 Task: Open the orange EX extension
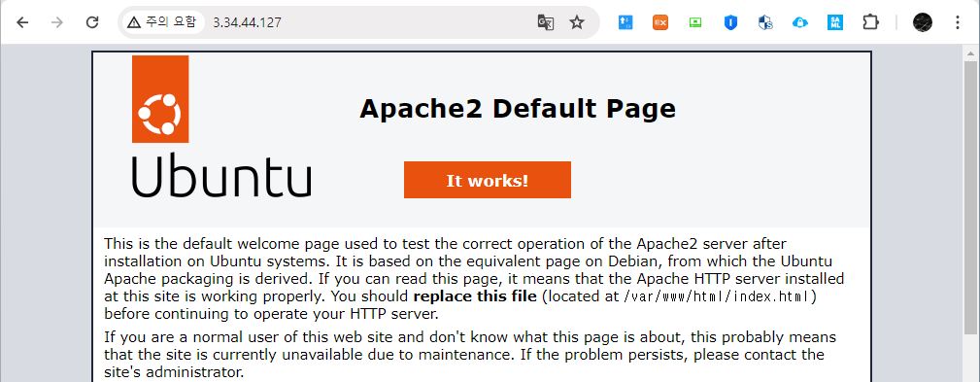point(660,22)
